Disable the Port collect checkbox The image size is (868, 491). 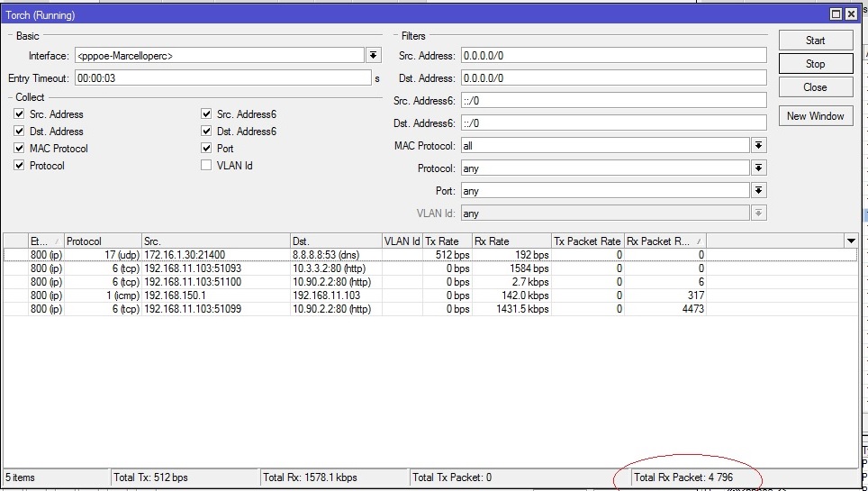[206, 149]
